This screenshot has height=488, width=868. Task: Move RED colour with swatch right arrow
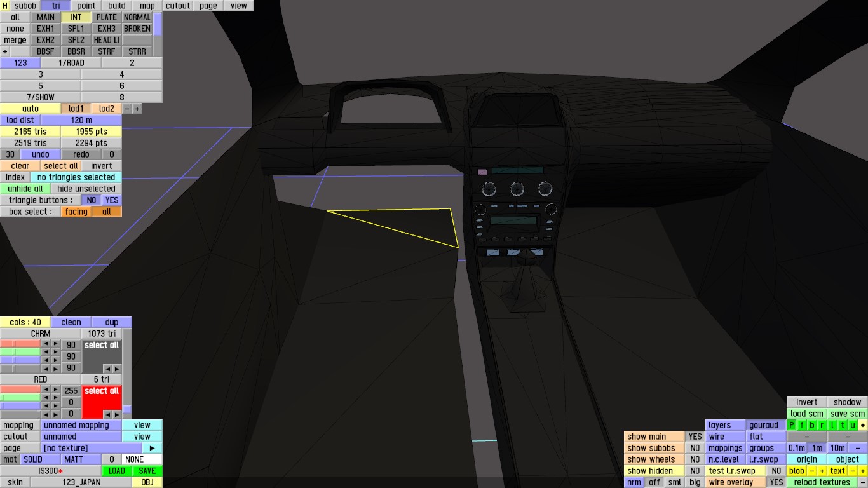[x=117, y=414]
